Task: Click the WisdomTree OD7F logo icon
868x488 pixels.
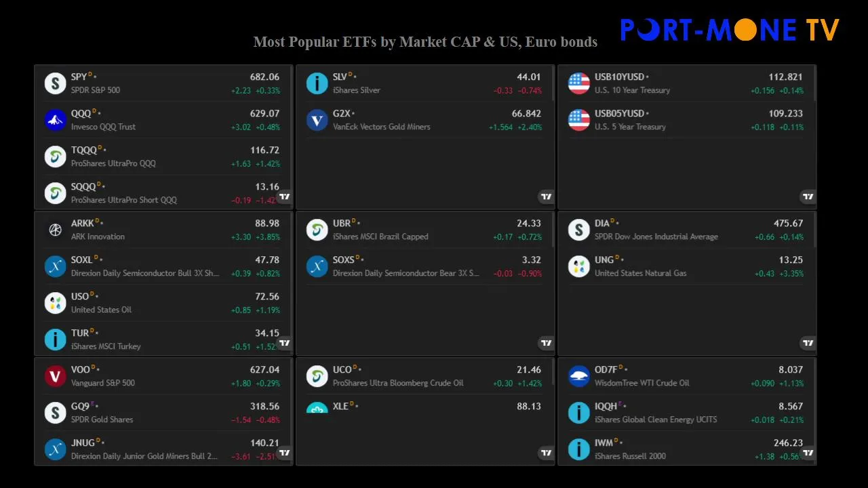Action: 578,376
